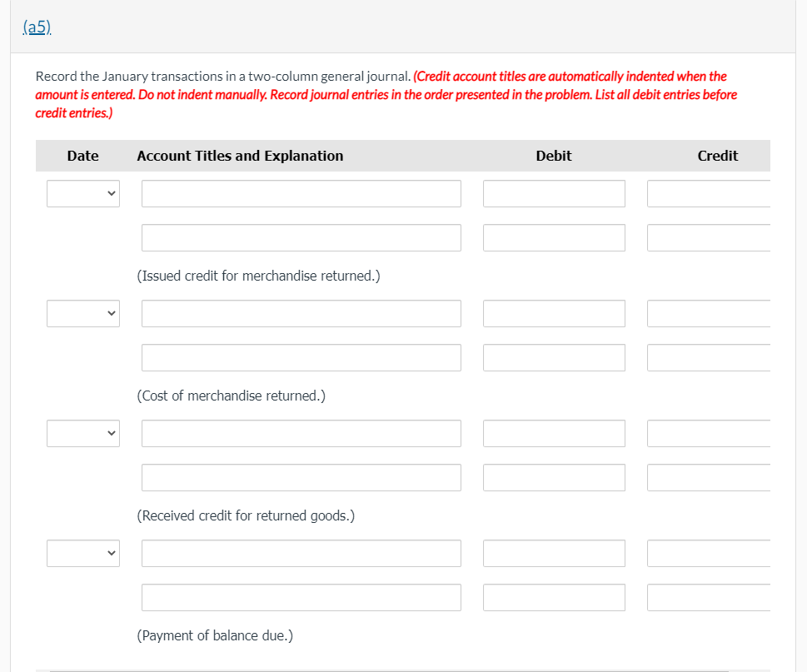Screen dimensions: 807x672
Task: Click credit field in first row of 'Cost of merchandise returned' entry
Action: 709,313
